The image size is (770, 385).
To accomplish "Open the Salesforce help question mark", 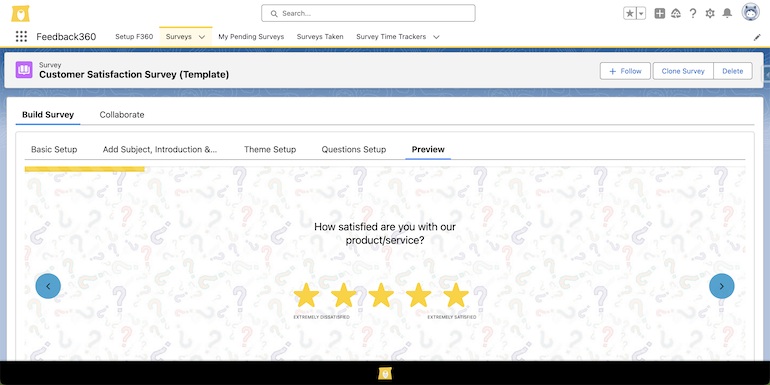I will 692,13.
